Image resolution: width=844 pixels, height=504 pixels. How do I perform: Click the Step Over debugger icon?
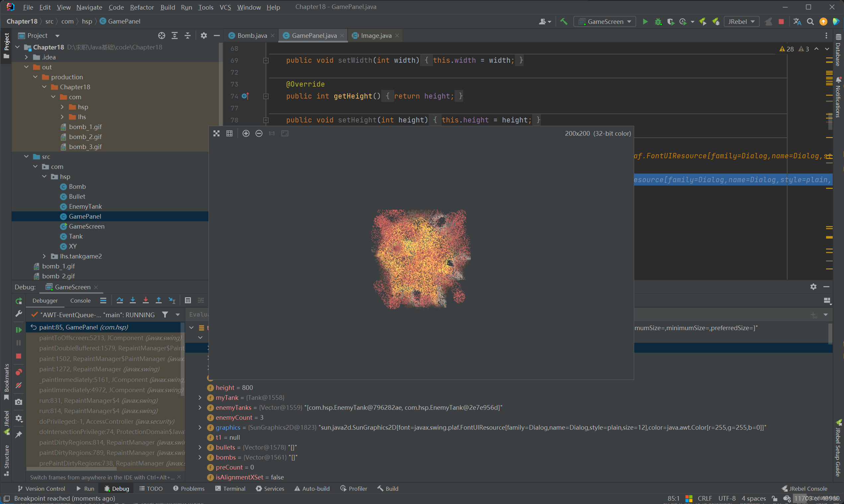120,300
